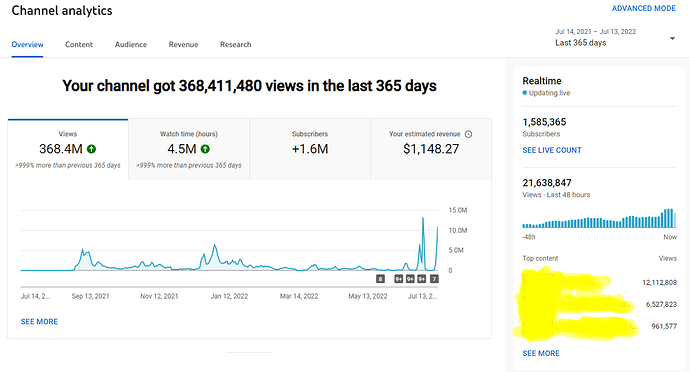Click the Top content column header

point(540,258)
